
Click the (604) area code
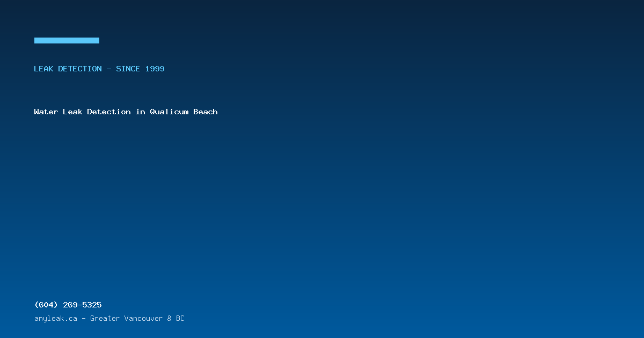[x=46, y=305]
